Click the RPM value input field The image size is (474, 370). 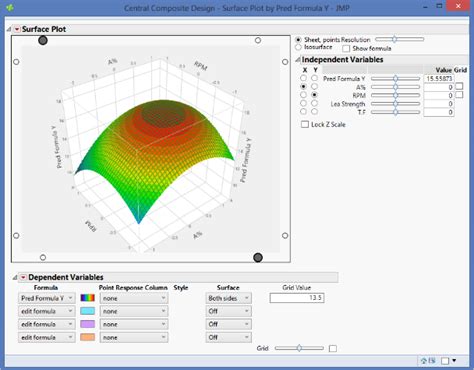coord(439,95)
